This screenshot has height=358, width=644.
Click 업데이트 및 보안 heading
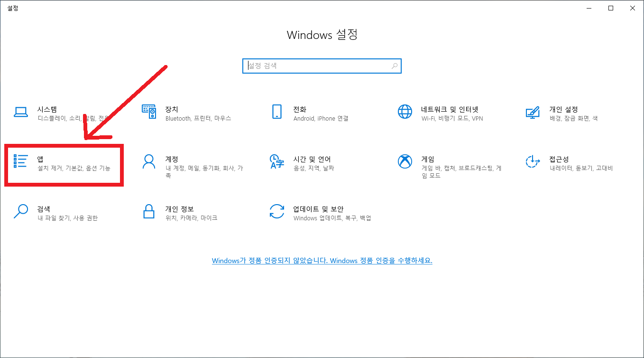pyautogui.click(x=318, y=209)
